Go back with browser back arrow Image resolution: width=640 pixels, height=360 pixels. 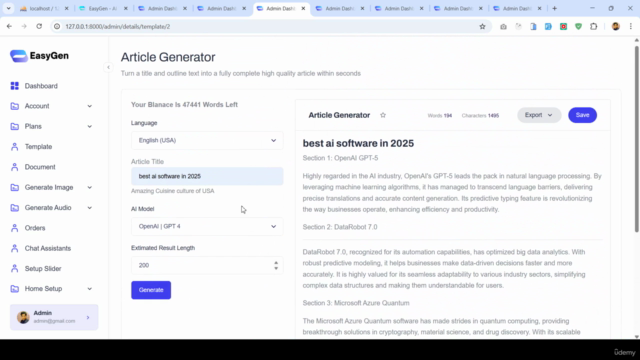click(9, 27)
